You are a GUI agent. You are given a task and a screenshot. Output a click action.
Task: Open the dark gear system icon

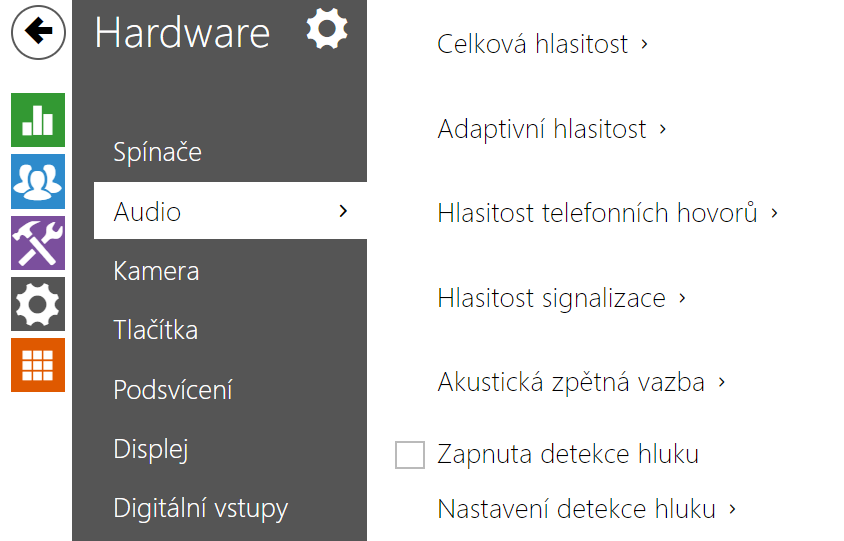[x=38, y=304]
